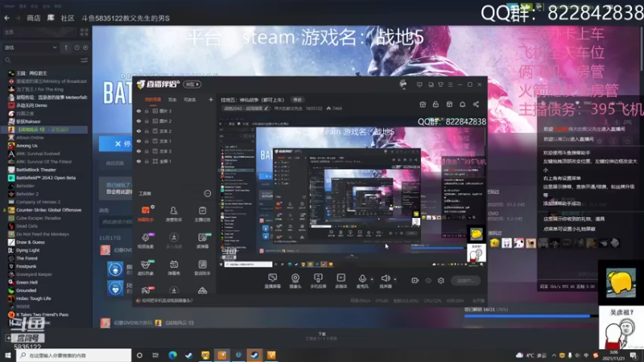Open the 读弹幕 tool icon
The width and height of the screenshot is (644, 362).
coord(202,241)
